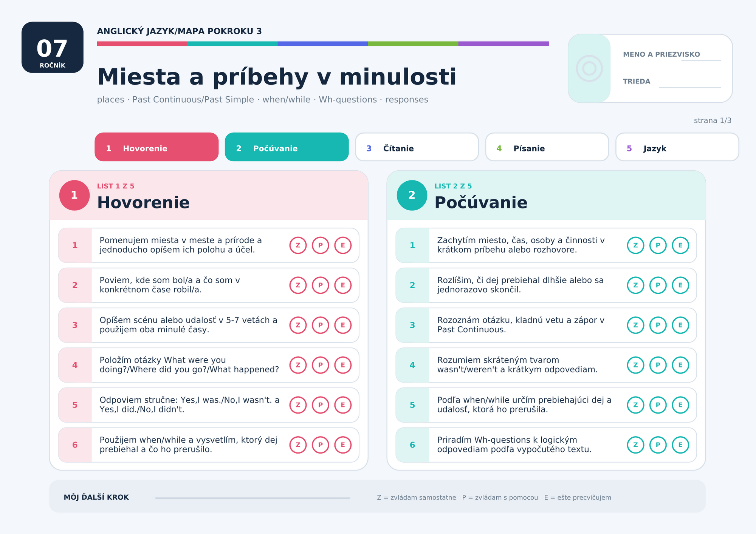Click the Môj ďalší krok writing line
Image resolution: width=756 pixels, height=534 pixels.
point(253,498)
